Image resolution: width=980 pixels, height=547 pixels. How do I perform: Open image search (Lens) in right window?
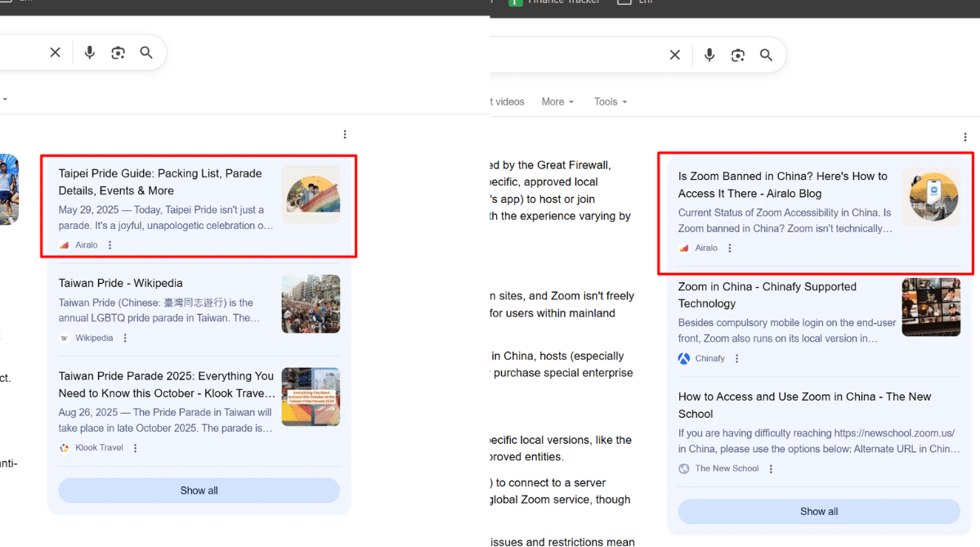point(738,55)
